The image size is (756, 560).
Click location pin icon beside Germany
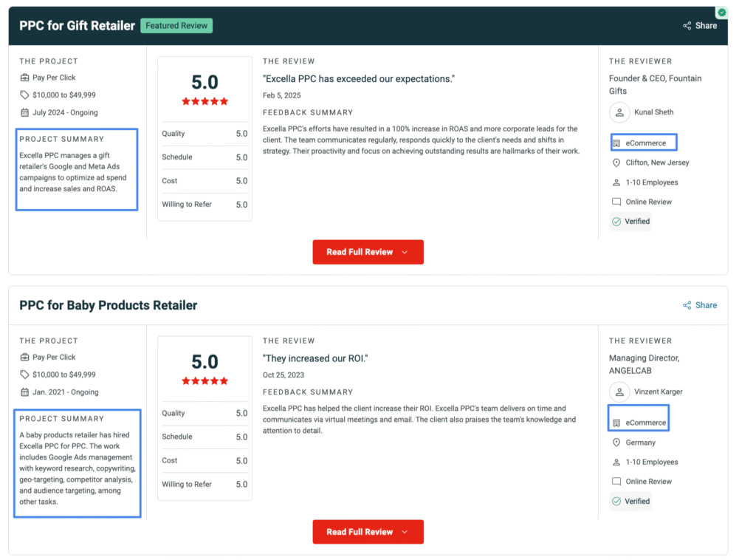pyautogui.click(x=616, y=443)
